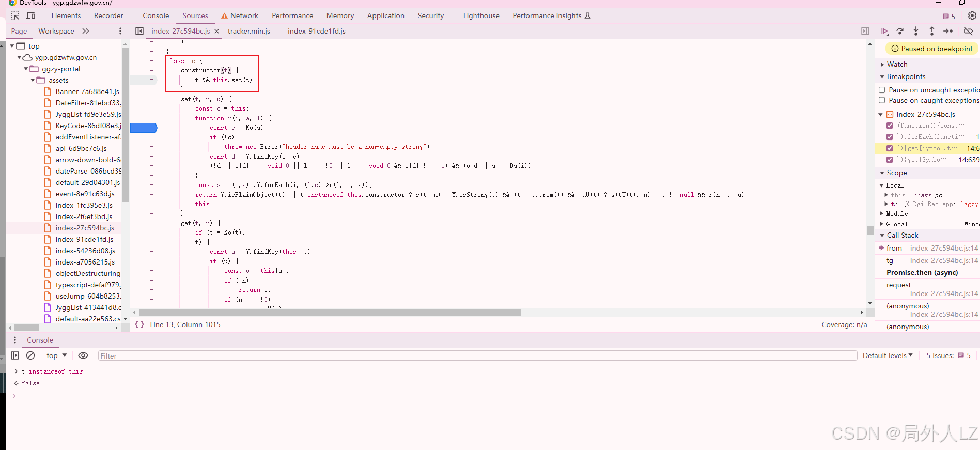
Task: Switch to the Elements panel
Action: click(66, 15)
